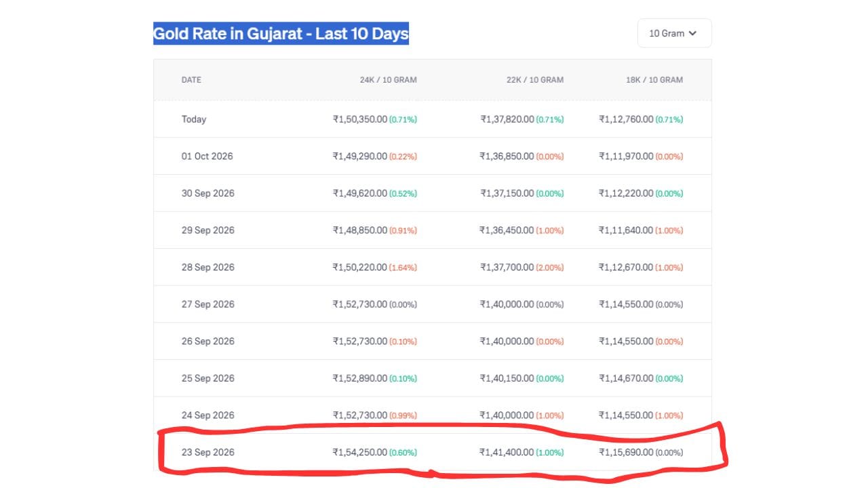The image size is (868, 488).
Task: Click the 18K price ₹1,14,670.00
Action: pyautogui.click(x=626, y=378)
